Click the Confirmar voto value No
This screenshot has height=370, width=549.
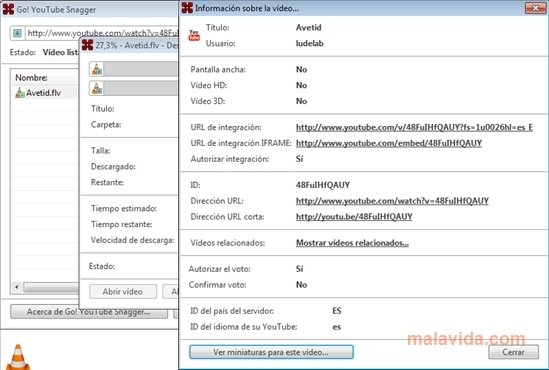click(301, 285)
